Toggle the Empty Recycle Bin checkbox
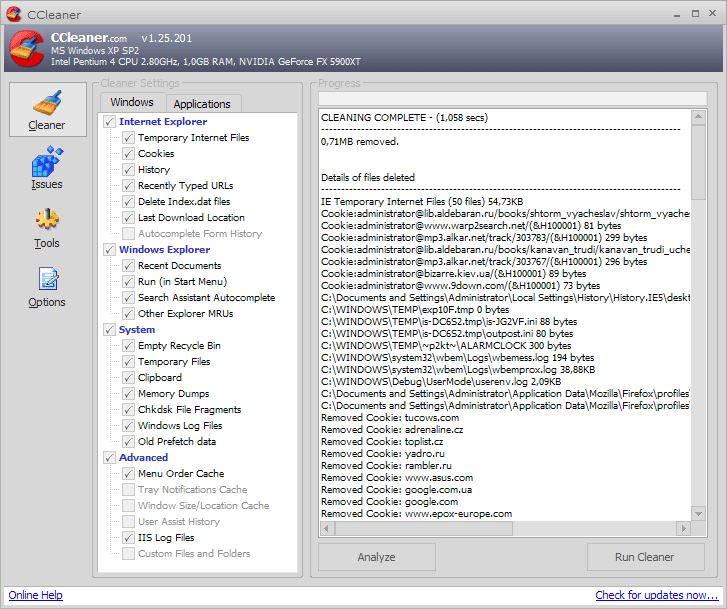The width and height of the screenshot is (727, 609). point(128,346)
